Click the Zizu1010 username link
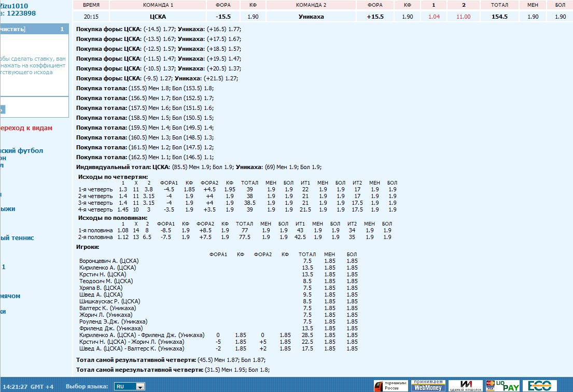The width and height of the screenshot is (573, 392). [x=14, y=6]
